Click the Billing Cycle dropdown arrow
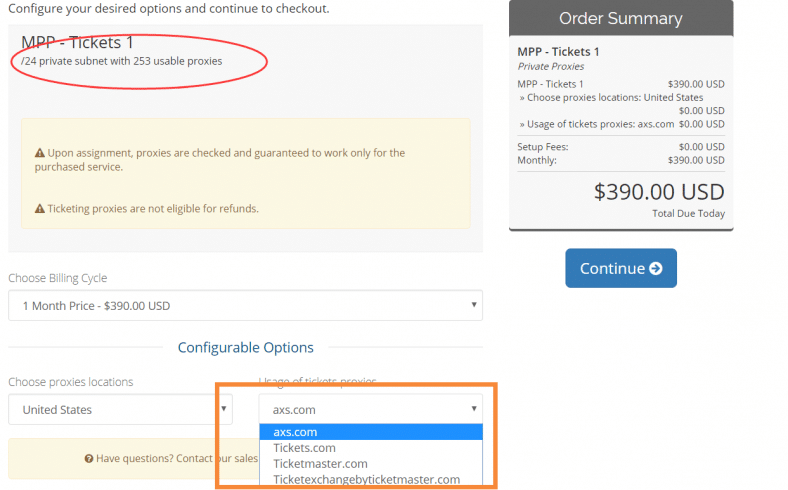Screen dimensions: 788x490 [473, 306]
